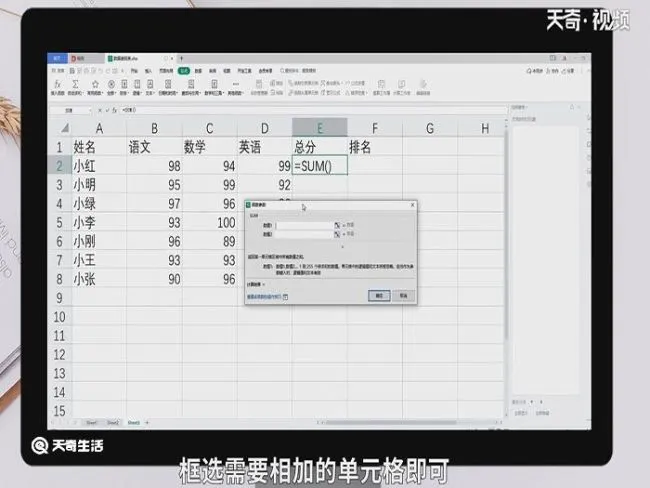Click cell E2 containing =SUM()

pos(320,166)
